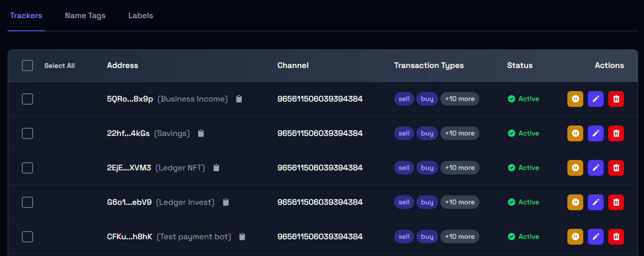Pause the Business Income tracker
Screen dimensions: 644x256
click(x=575, y=99)
